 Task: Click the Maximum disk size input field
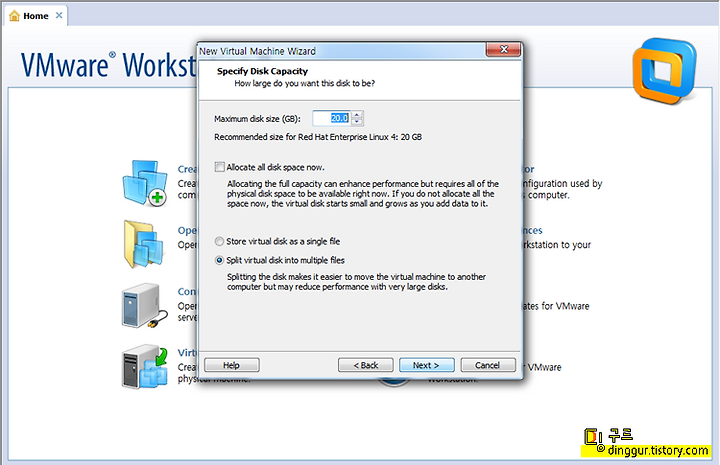pos(332,118)
